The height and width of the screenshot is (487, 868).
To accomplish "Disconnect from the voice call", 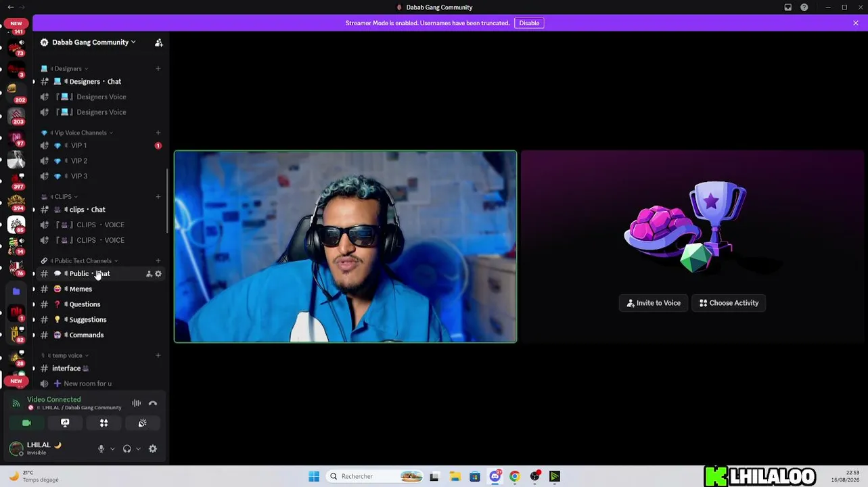I will (153, 403).
